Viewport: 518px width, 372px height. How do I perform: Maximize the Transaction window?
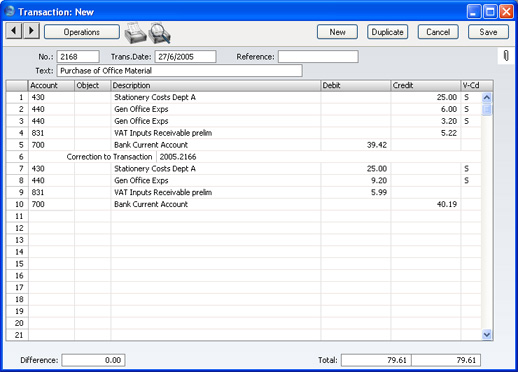[x=490, y=12]
